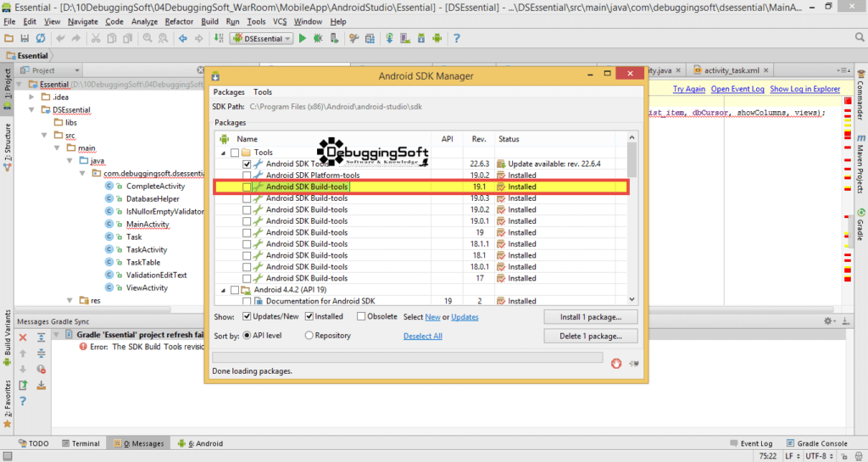Click the red stop hand icon in SDK Manager
The image size is (868, 462).
pos(616,363)
